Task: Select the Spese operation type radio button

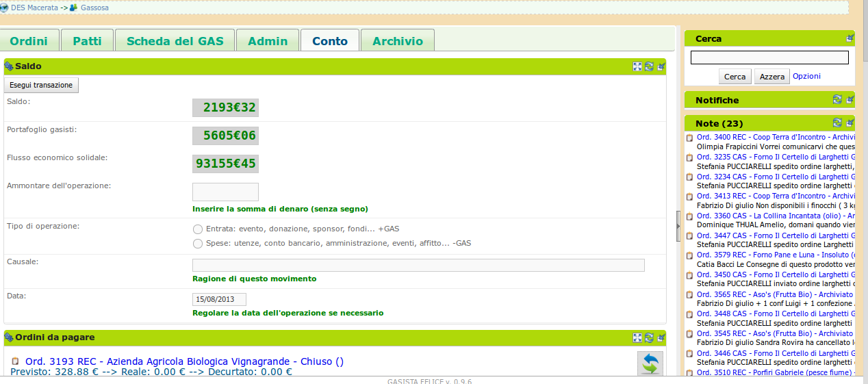Action: [198, 244]
